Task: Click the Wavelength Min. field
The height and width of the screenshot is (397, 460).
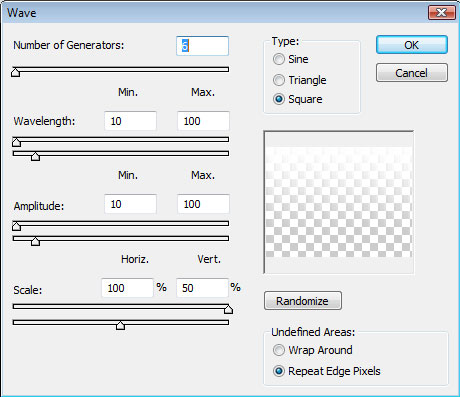Action: [x=130, y=121]
